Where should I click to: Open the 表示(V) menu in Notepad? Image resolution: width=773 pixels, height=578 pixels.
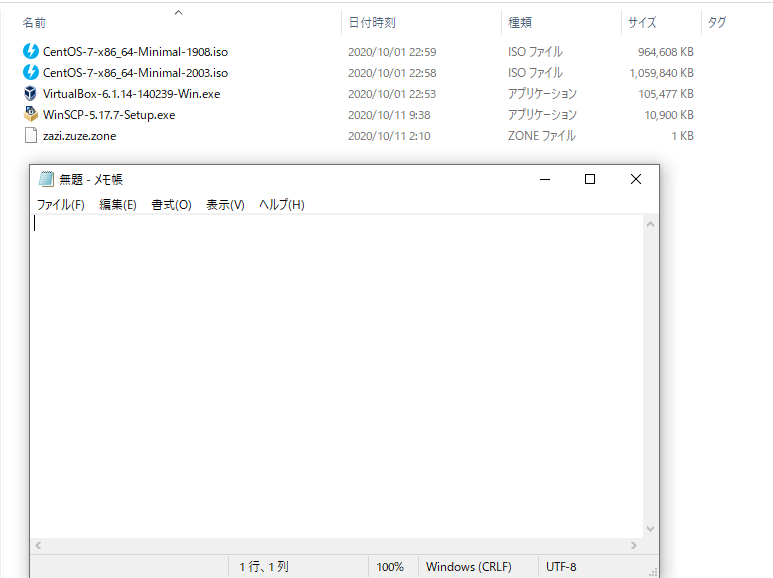[225, 205]
